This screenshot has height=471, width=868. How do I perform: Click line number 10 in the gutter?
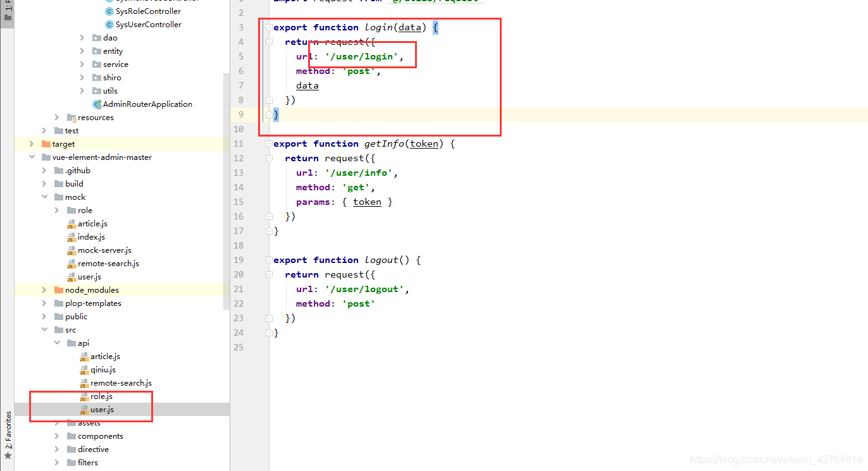point(238,129)
